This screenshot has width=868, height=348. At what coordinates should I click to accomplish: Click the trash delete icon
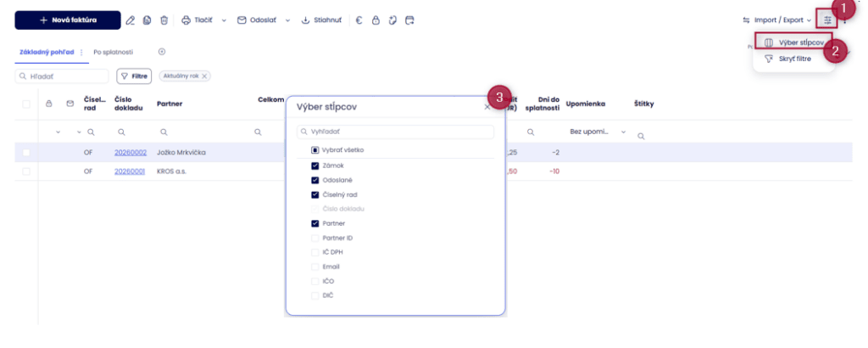point(164,20)
